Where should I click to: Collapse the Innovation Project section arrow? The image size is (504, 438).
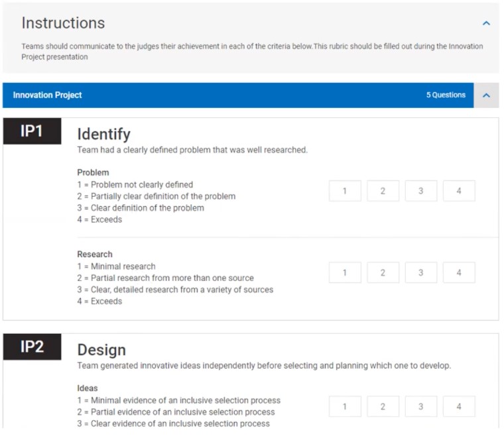tap(486, 95)
